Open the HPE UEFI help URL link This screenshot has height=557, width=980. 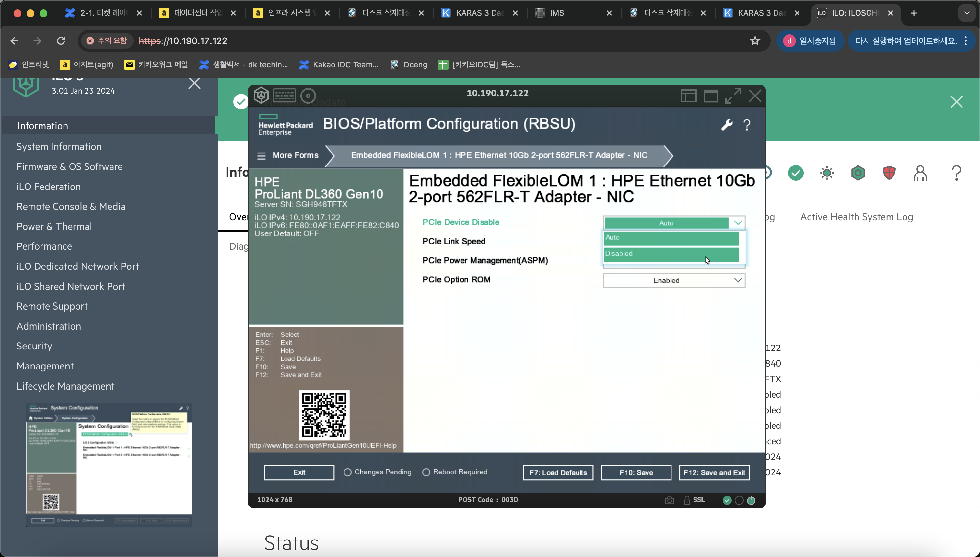tap(323, 445)
